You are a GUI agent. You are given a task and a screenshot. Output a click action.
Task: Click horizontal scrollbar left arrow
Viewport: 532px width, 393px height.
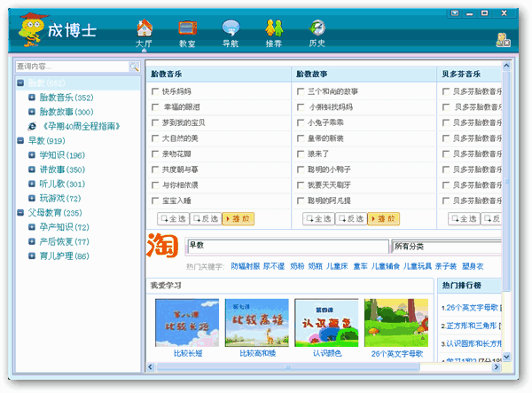[151, 367]
